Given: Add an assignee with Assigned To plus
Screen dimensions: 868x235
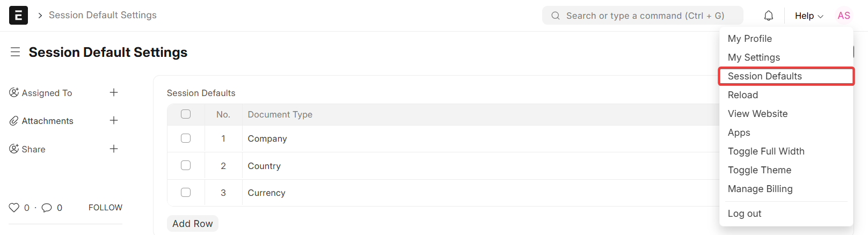Looking at the screenshot, I should click(114, 92).
